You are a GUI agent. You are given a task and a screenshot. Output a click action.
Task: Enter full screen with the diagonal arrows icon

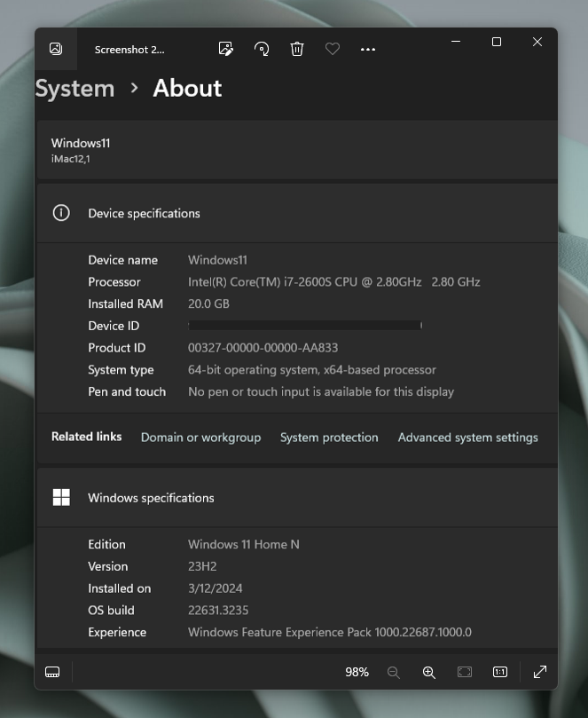pyautogui.click(x=539, y=672)
